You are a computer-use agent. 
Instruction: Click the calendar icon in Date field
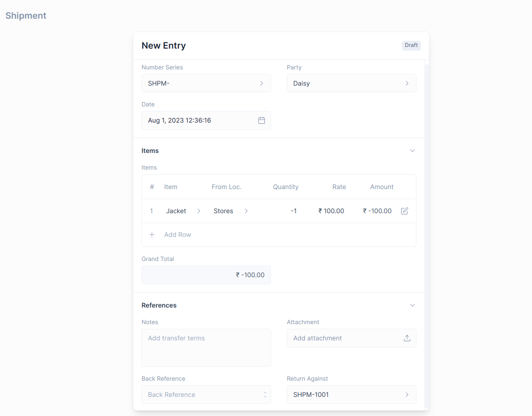(x=261, y=121)
